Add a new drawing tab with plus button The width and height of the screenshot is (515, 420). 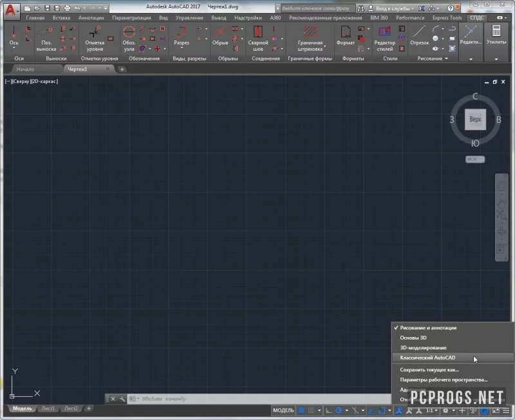(x=122, y=69)
